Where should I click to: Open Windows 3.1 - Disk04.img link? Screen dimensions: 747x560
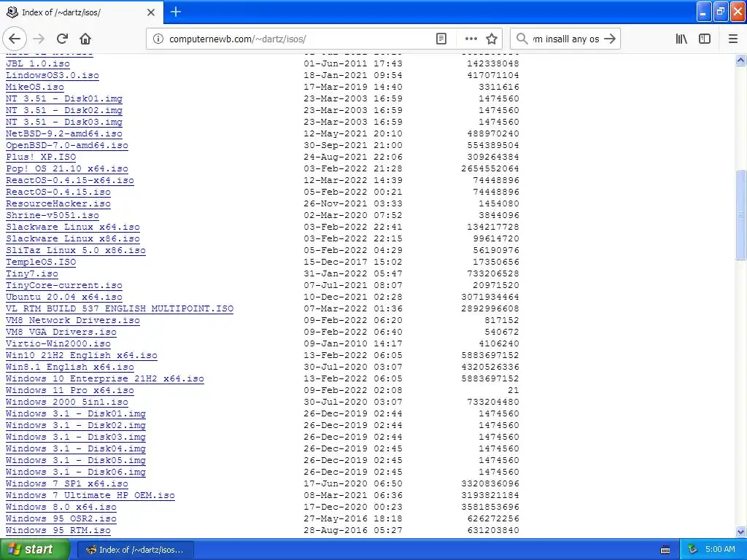[x=76, y=448]
